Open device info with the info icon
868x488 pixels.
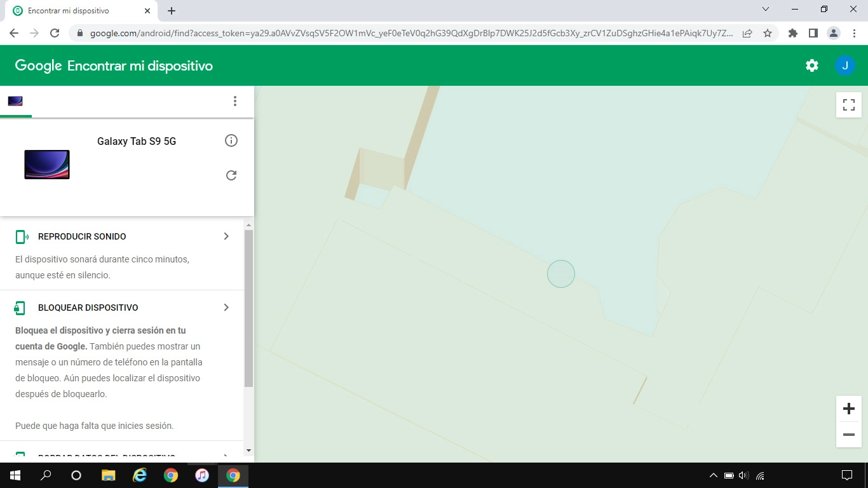231,140
